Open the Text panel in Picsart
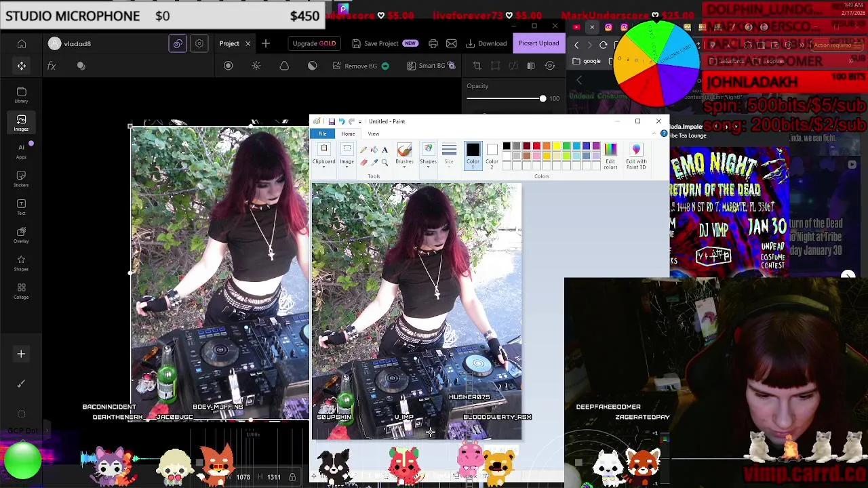 [21, 207]
